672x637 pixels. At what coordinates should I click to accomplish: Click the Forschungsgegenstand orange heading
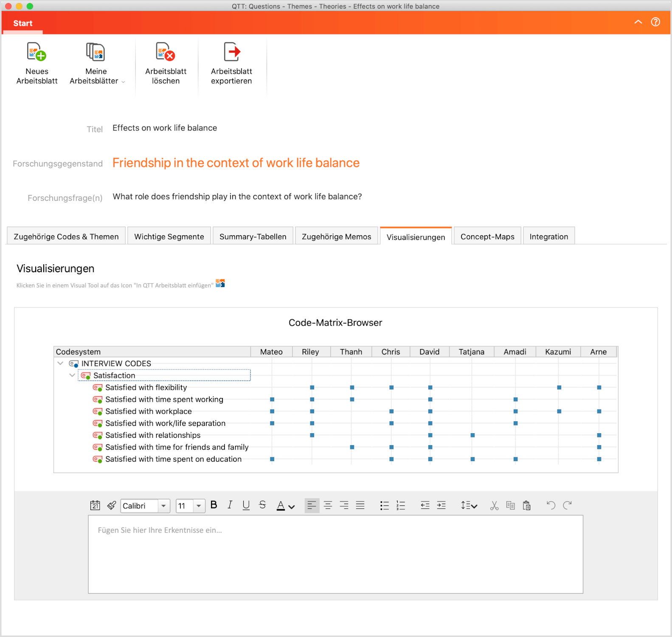coord(236,163)
